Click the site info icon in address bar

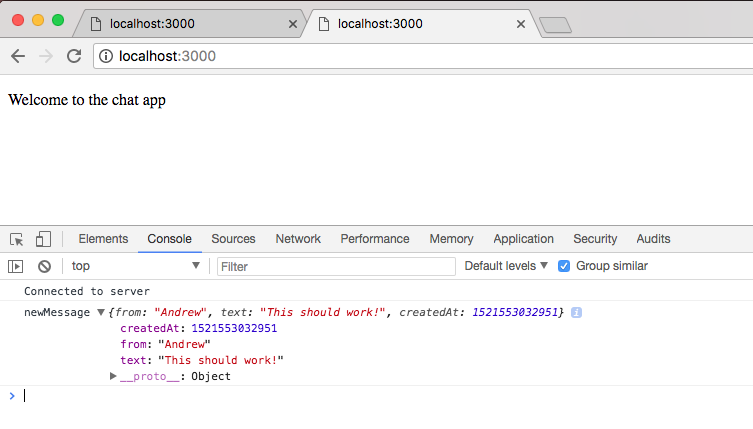click(107, 56)
